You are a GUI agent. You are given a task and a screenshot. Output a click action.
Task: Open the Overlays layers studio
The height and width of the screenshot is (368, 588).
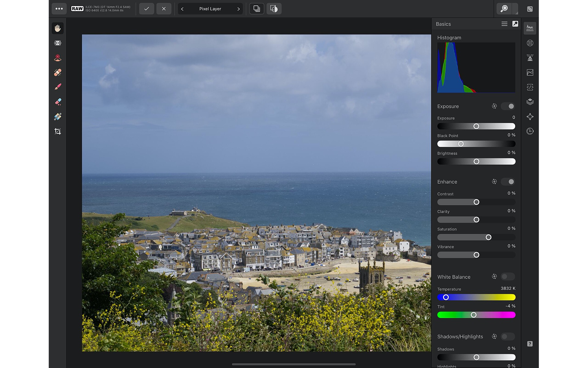530,102
